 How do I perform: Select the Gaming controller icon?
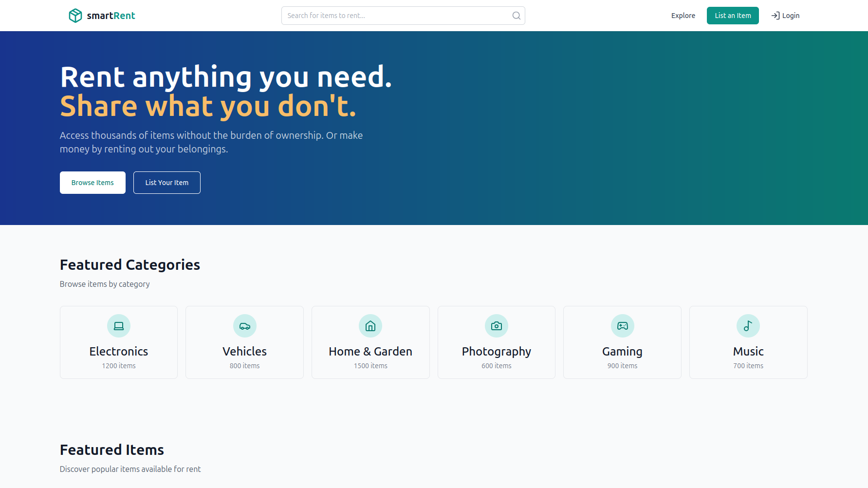[x=622, y=326]
